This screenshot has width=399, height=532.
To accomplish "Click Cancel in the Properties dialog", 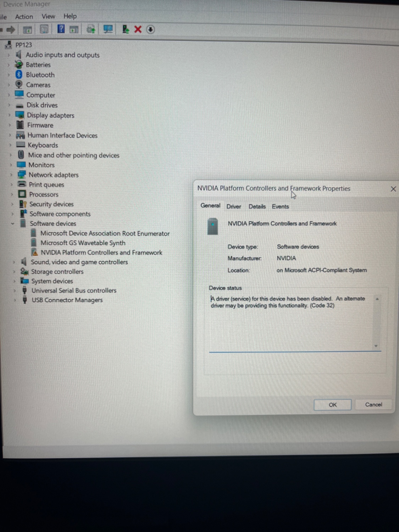I will pos(374,404).
